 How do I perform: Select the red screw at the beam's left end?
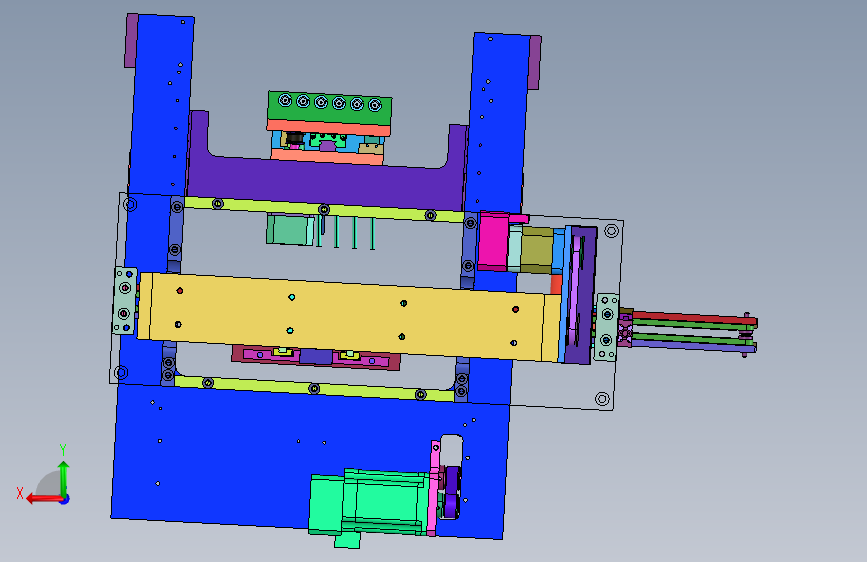click(180, 290)
